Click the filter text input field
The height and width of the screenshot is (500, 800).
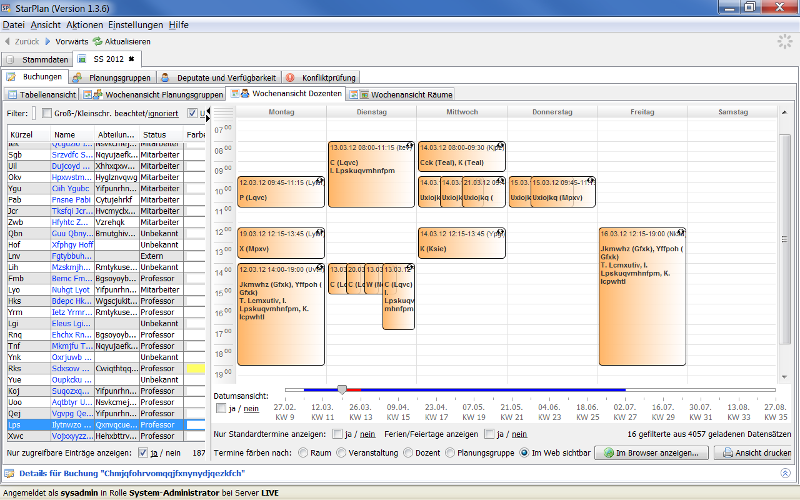click(34, 113)
